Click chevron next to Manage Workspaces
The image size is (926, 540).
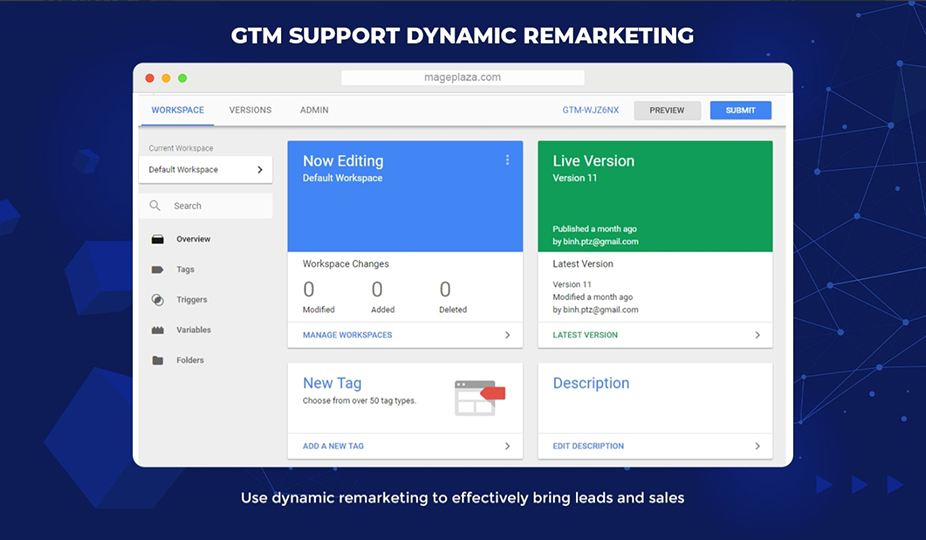(507, 335)
